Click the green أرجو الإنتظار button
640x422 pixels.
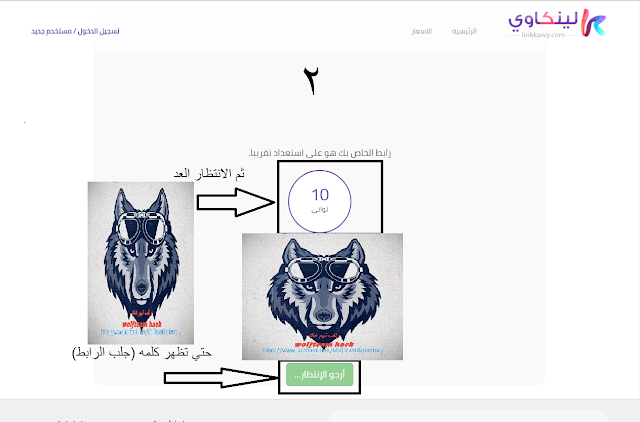click(320, 375)
